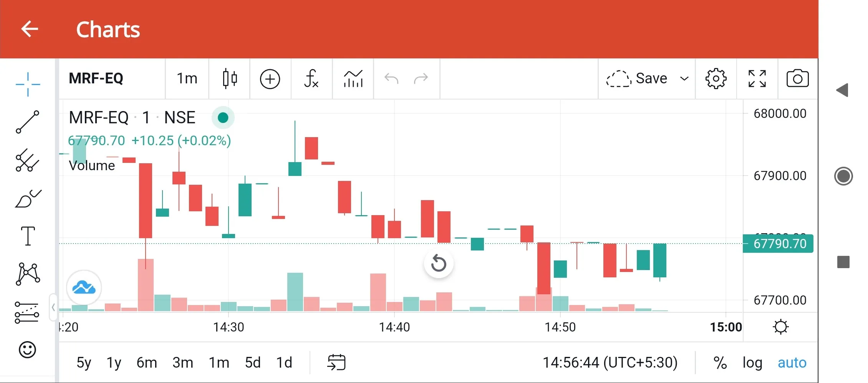The image size is (868, 383).
Task: Reset the chart view
Action: [x=439, y=264]
